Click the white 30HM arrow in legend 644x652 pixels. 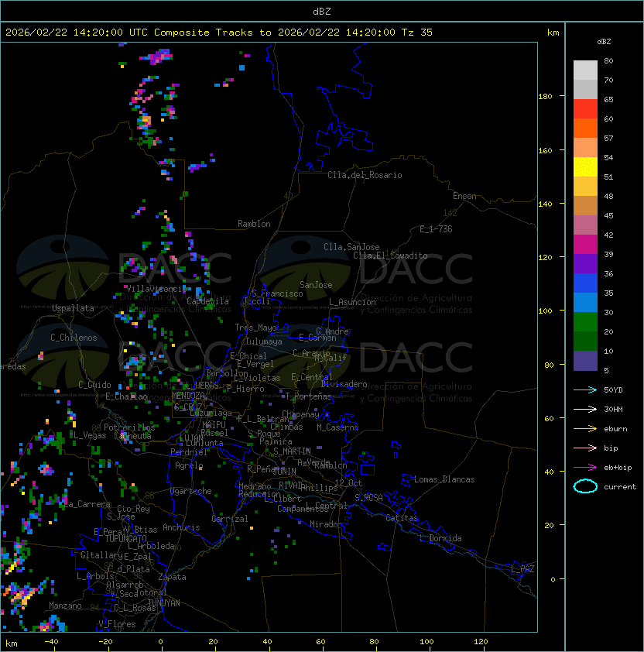(x=585, y=410)
